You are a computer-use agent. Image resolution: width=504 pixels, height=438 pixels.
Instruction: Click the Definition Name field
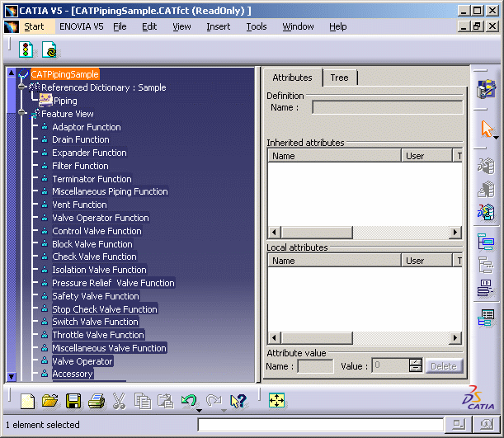click(x=388, y=107)
